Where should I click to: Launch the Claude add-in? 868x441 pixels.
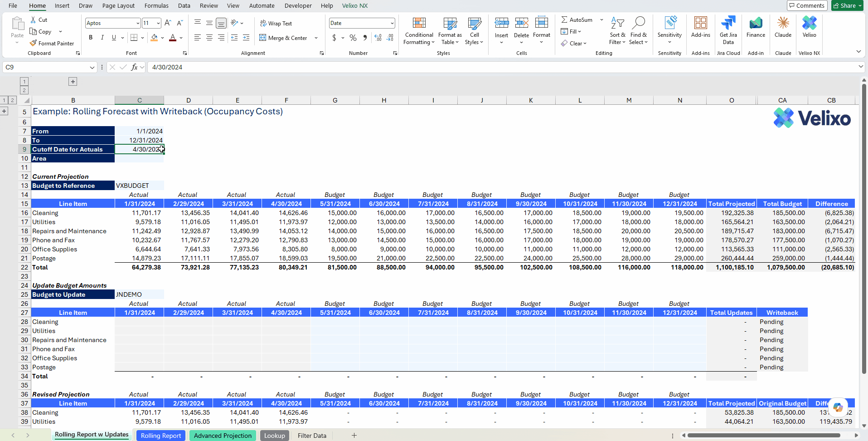click(x=783, y=27)
